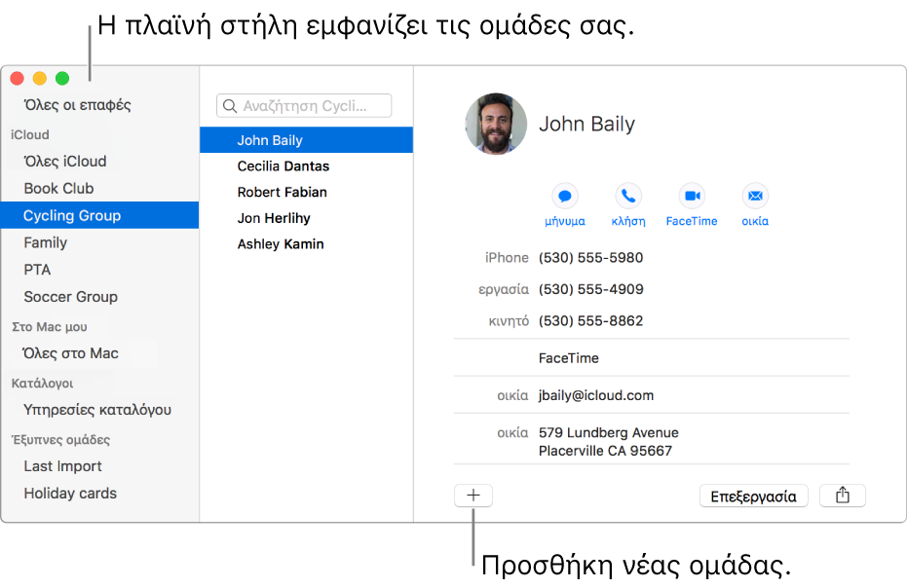The height and width of the screenshot is (588, 907).
Task: Select the Family group
Action: click(46, 243)
